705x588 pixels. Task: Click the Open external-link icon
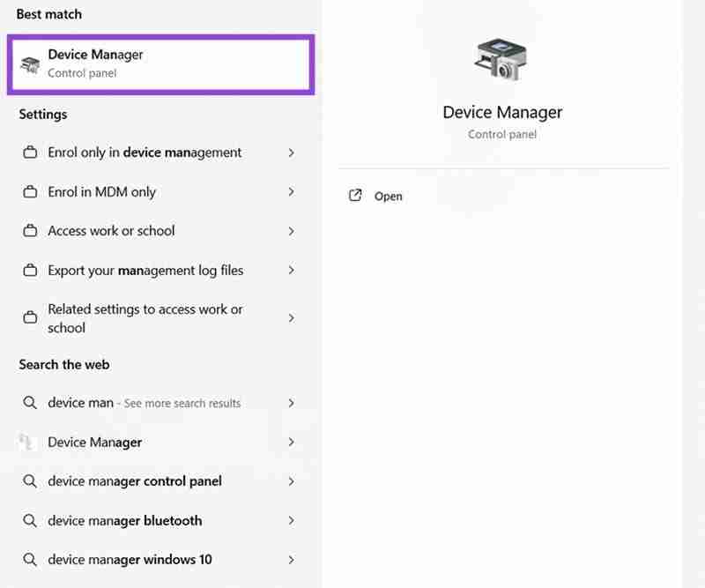tap(355, 195)
